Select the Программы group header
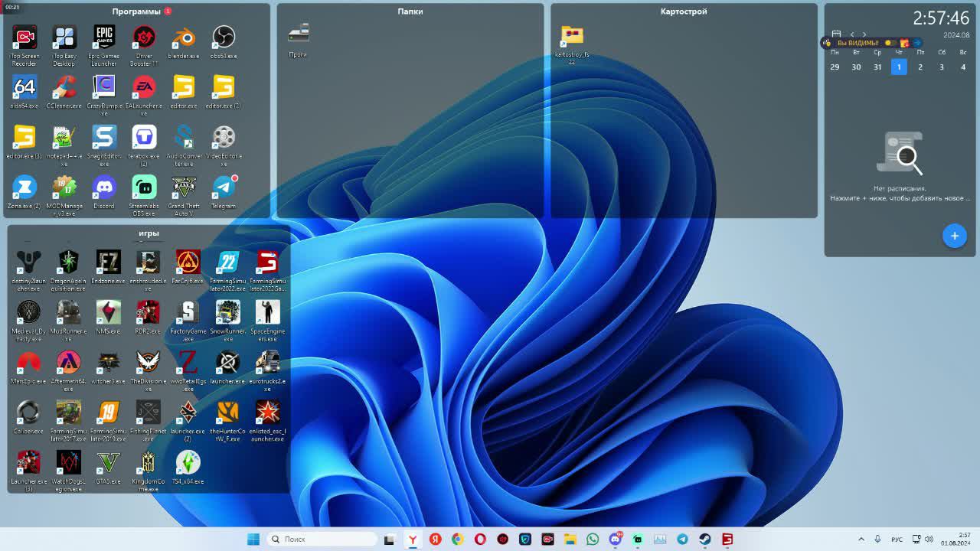Screen dimensions: 980x551 click(136, 11)
